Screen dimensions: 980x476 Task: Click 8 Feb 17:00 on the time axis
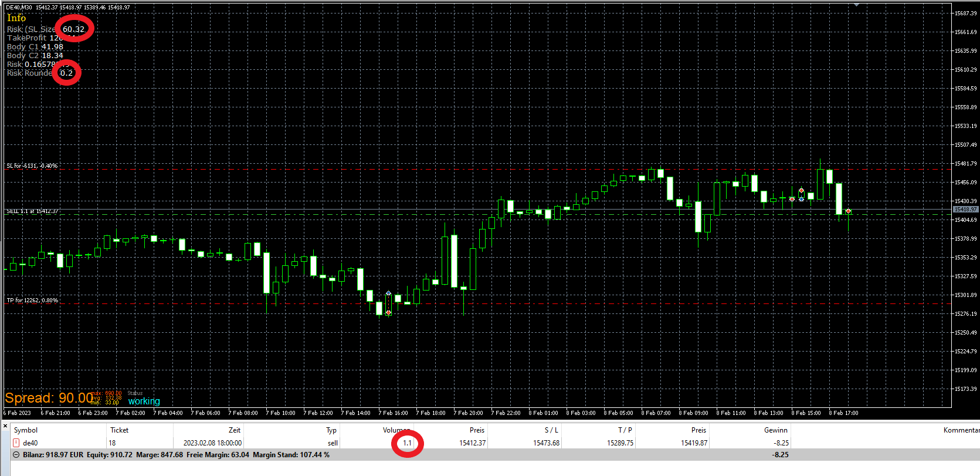tap(843, 413)
